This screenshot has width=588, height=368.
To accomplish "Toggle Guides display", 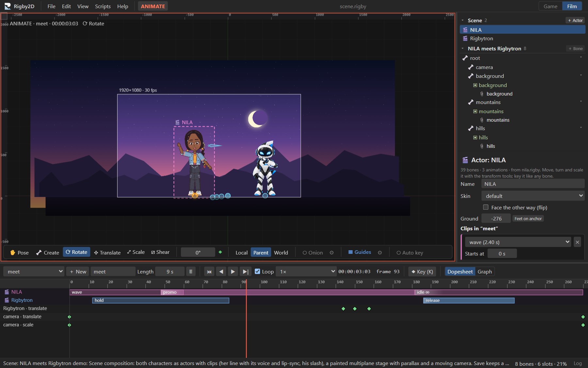I will (360, 252).
